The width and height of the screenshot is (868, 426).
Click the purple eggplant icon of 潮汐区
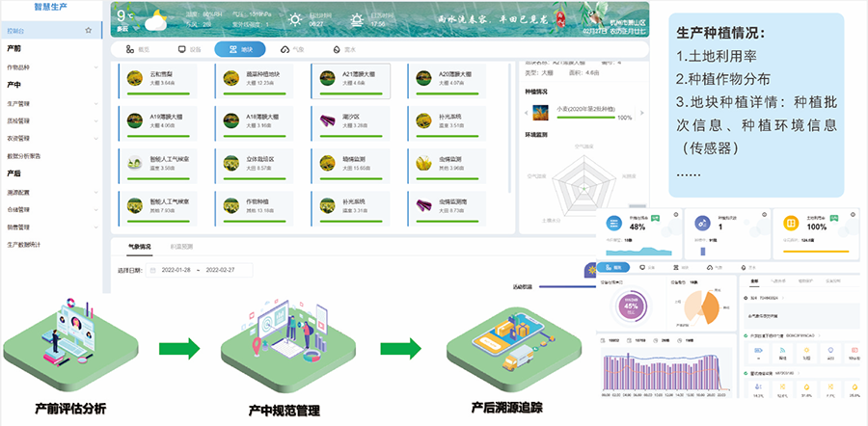(x=327, y=120)
